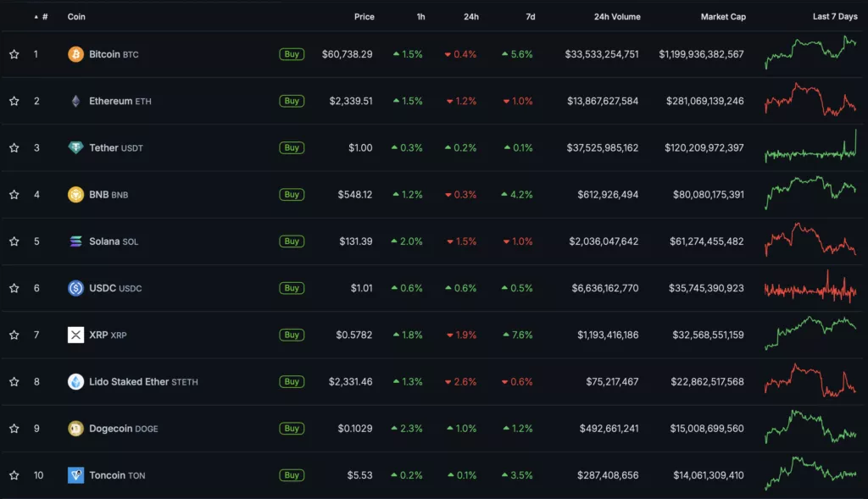This screenshot has height=499, width=868.
Task: Open Bitcoin's last 7 days sparkline chart
Action: (x=810, y=53)
